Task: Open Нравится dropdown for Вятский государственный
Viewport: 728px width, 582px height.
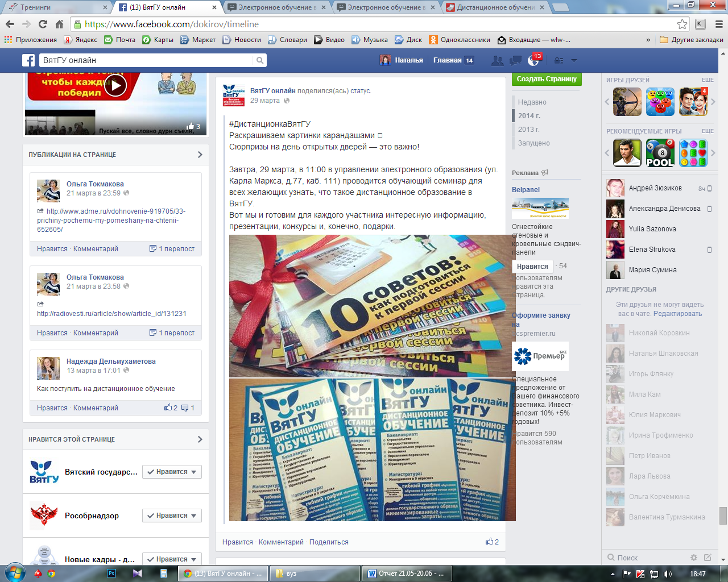Action: point(172,472)
